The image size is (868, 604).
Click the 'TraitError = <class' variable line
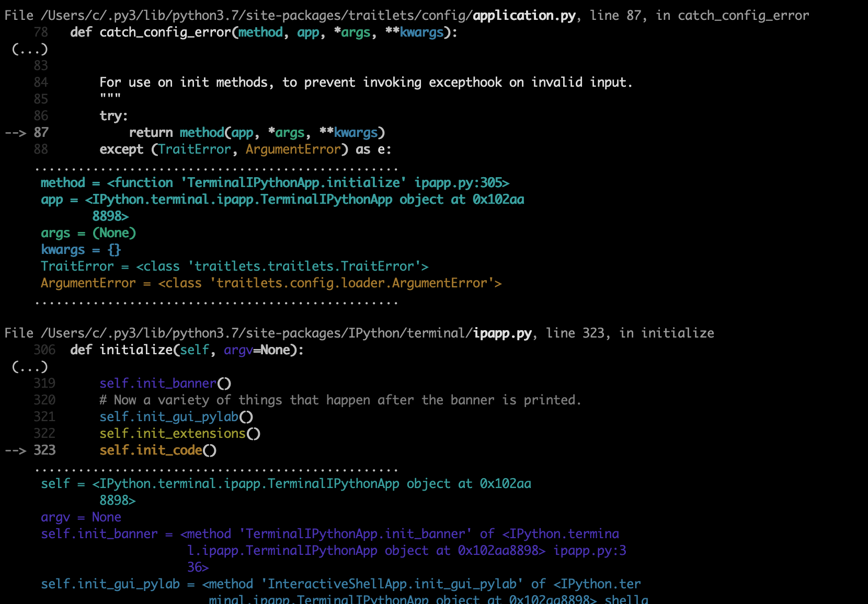(234, 266)
